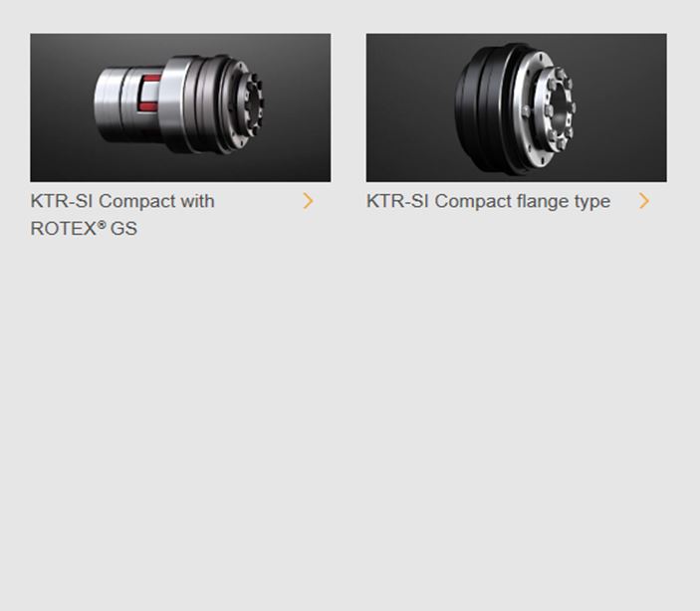This screenshot has width=700, height=611.
Task: Open the KTR-SI Compact flange type image
Action: 517,107
